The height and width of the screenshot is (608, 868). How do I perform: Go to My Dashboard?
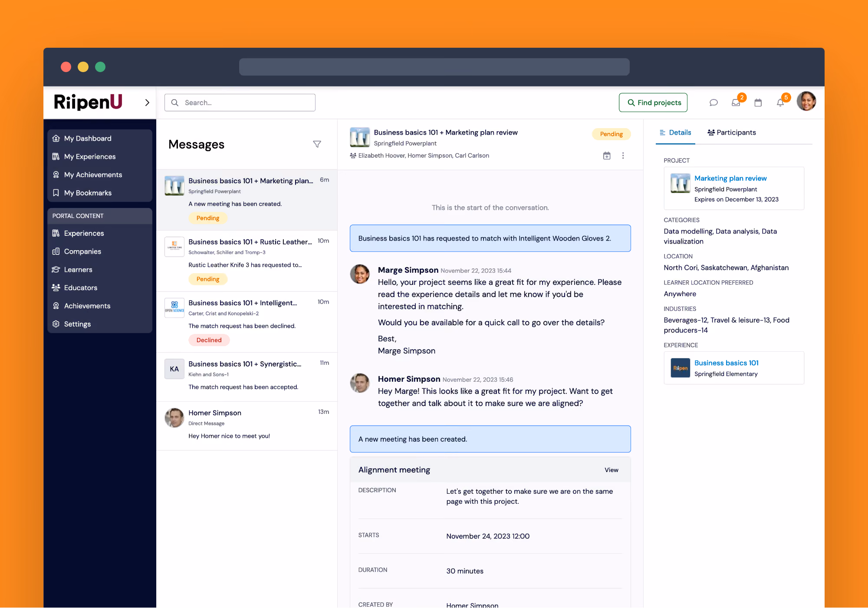tap(100, 139)
